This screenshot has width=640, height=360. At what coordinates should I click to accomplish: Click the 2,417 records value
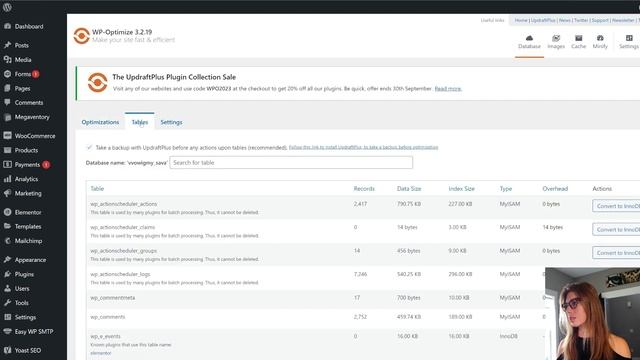(x=360, y=204)
